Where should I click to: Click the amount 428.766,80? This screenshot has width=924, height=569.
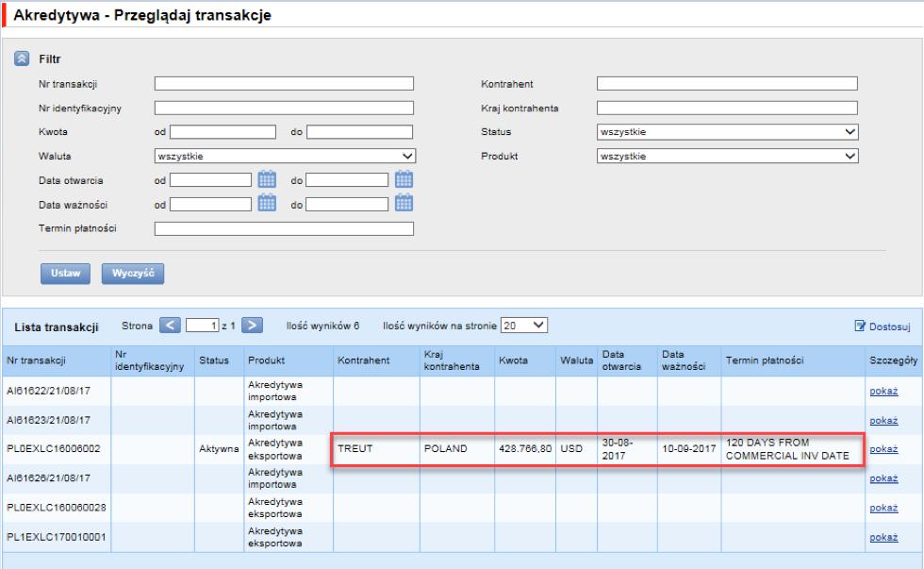(x=526, y=449)
